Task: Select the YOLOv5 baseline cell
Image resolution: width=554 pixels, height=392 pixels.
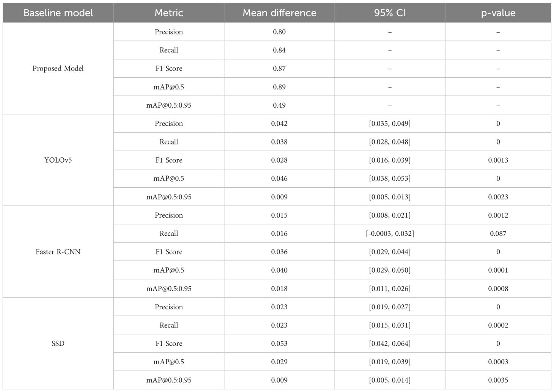Action: coord(58,160)
